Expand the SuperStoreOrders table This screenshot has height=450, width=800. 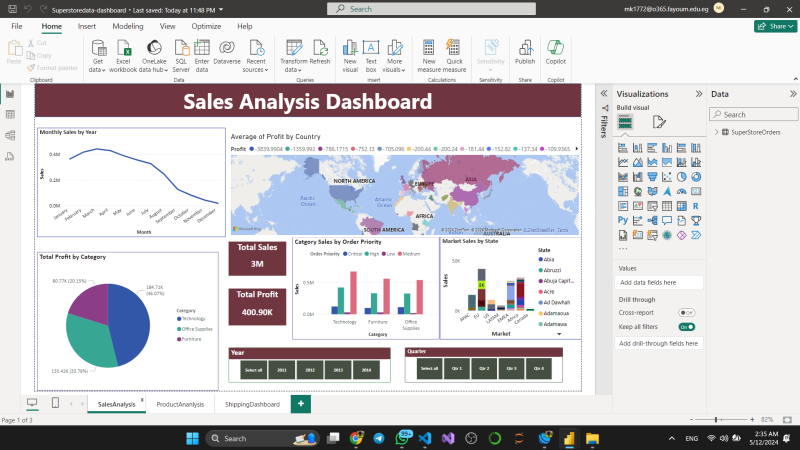point(716,132)
